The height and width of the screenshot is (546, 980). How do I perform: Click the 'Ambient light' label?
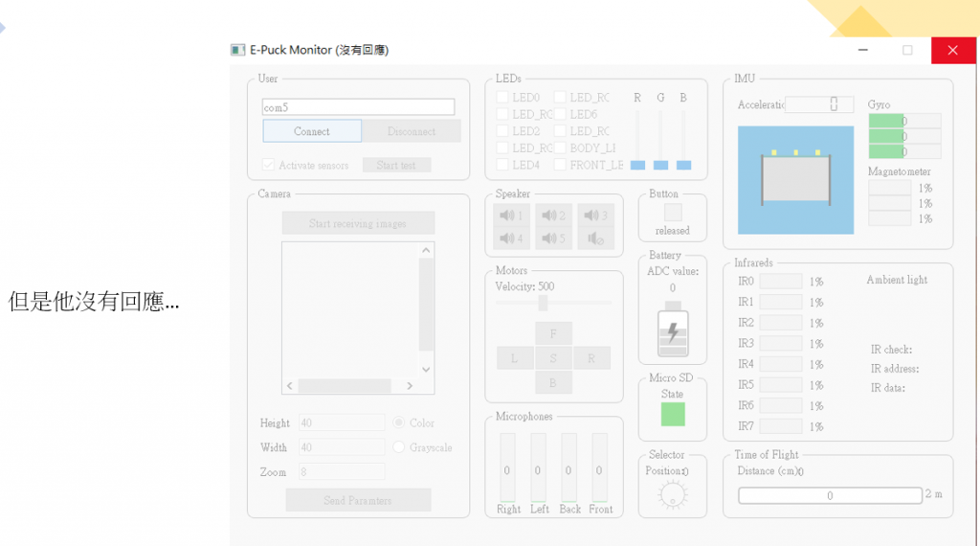[897, 280]
